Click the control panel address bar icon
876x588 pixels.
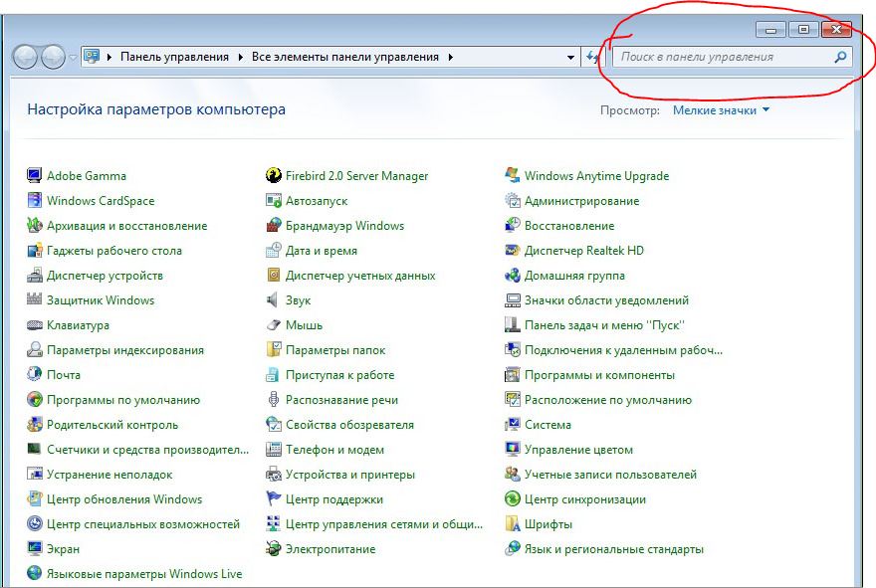pos(92,57)
